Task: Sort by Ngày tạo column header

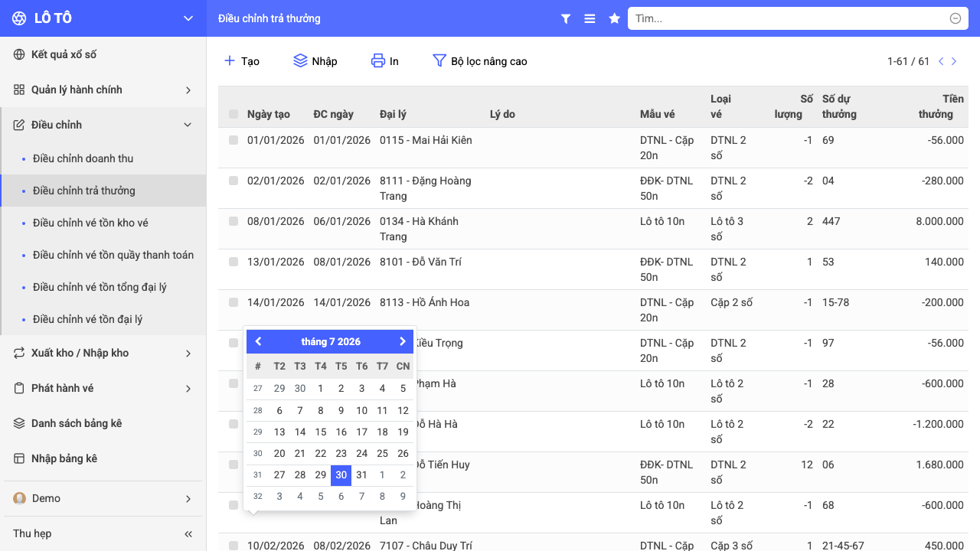Action: 269,114
